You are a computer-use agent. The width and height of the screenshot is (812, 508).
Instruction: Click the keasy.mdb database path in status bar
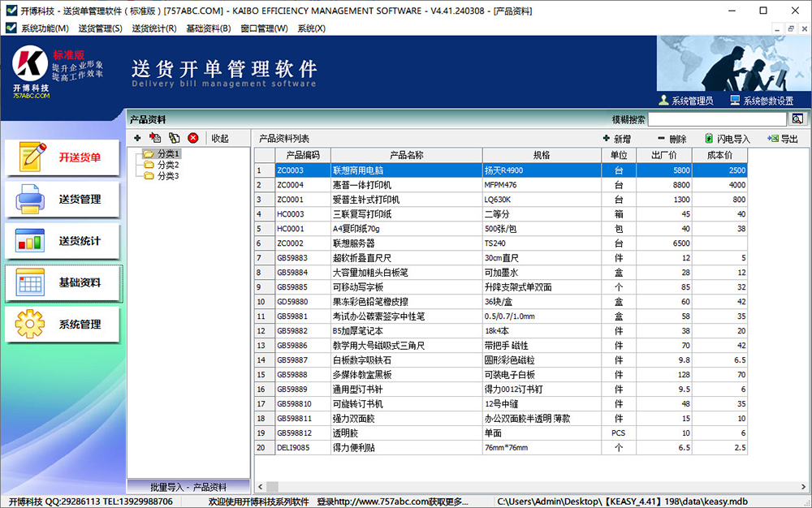tap(622, 502)
